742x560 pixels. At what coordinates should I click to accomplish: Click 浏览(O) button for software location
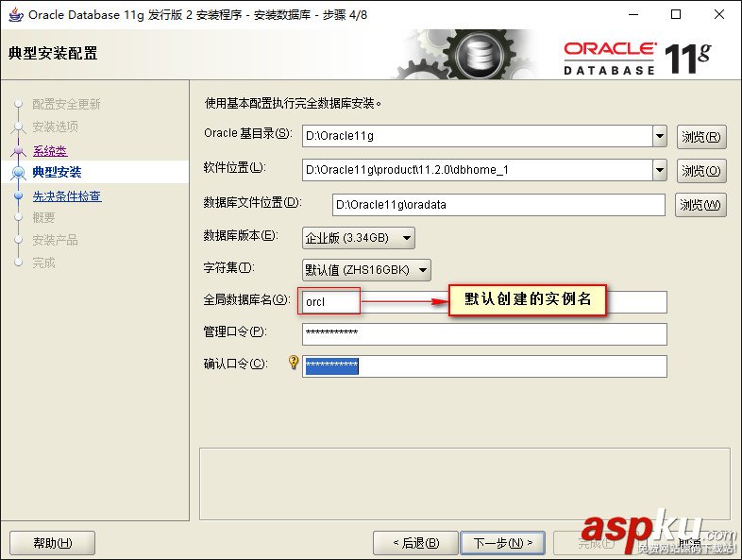[x=701, y=171]
